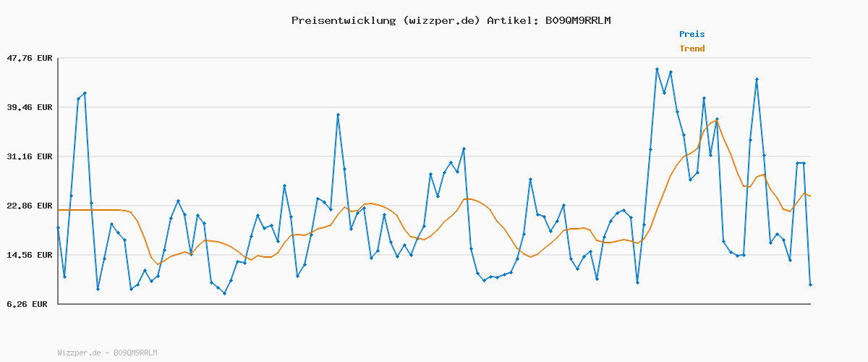Click the 14.56 EUR axis label
Image resolution: width=868 pixels, height=362 pixels.
[30, 255]
